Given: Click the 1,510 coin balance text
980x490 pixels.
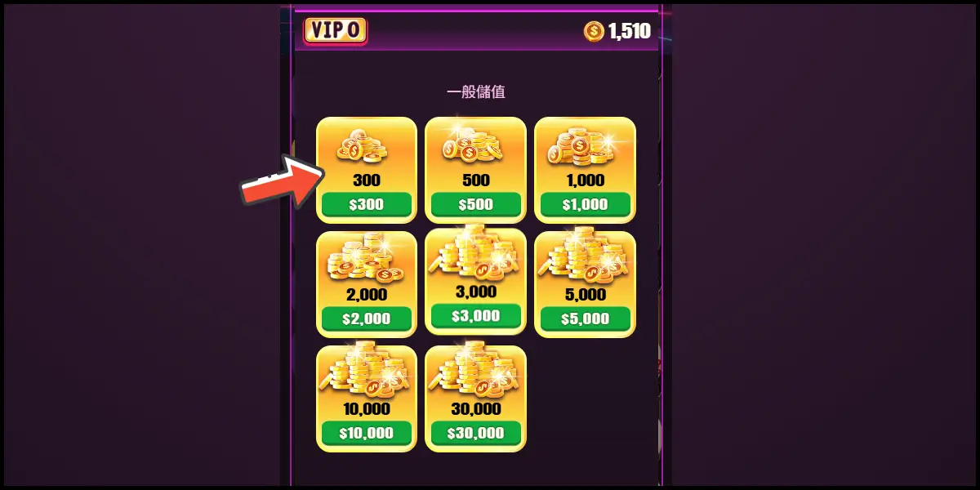Looking at the screenshot, I should 630,32.
